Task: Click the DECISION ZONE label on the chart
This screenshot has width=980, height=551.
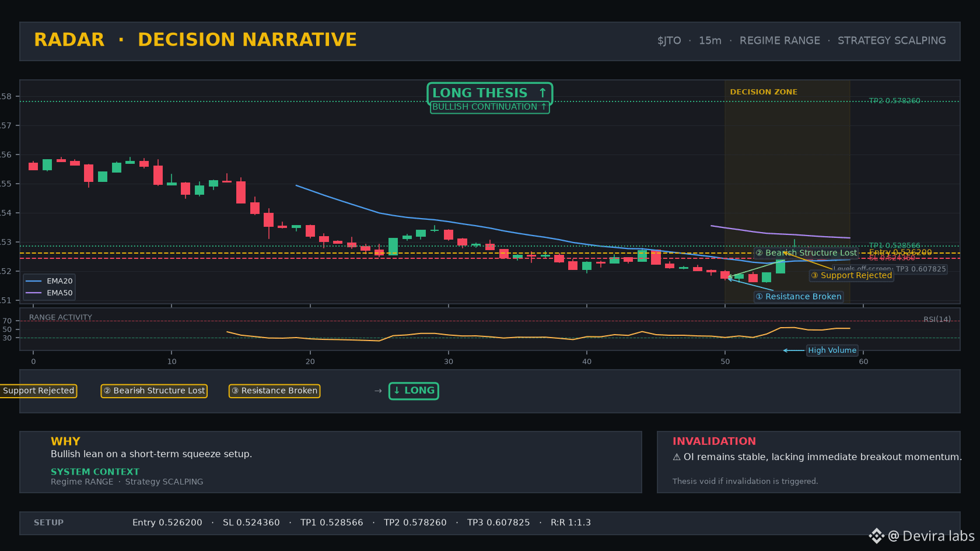Action: click(764, 92)
